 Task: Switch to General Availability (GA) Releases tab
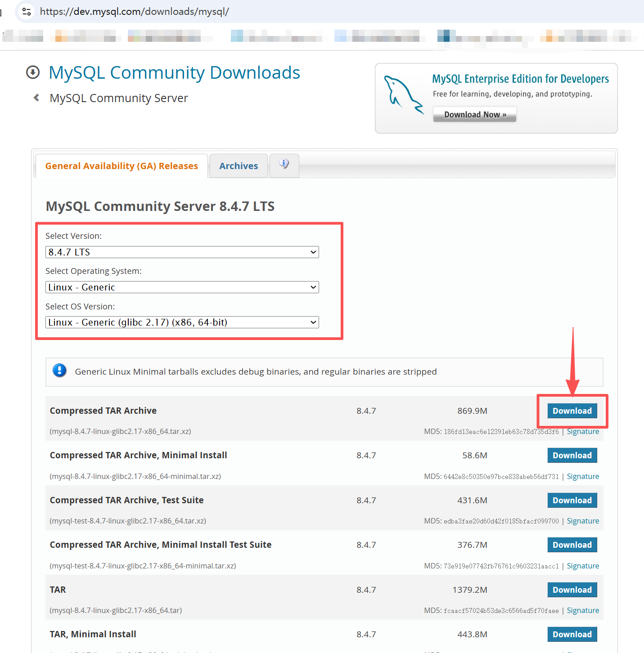tap(122, 166)
